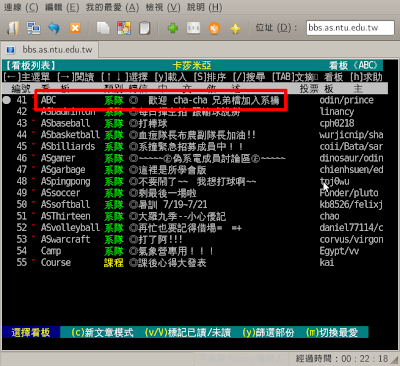Open the 說明 (H) menu
This screenshot has height=366, width=400.
click(x=204, y=7)
